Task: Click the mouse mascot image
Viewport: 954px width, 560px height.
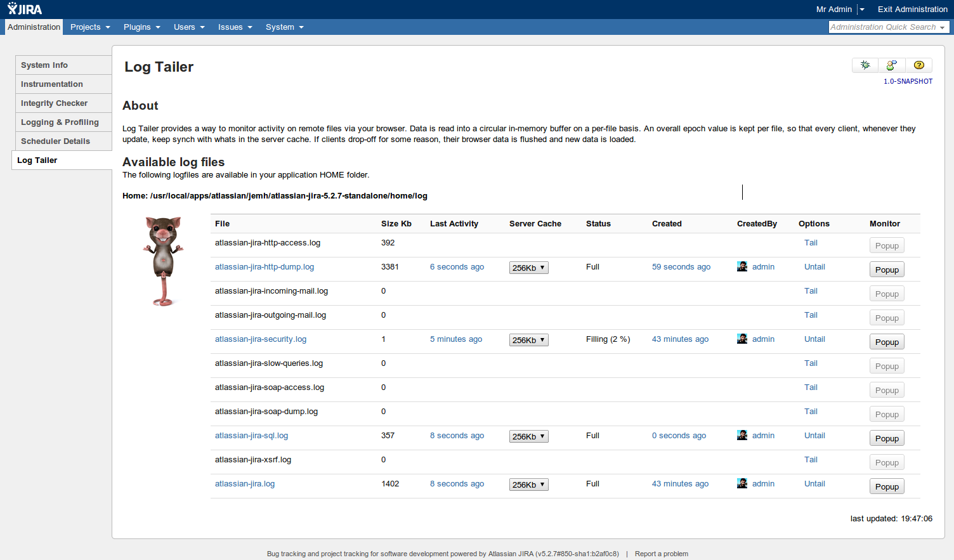Action: click(164, 261)
